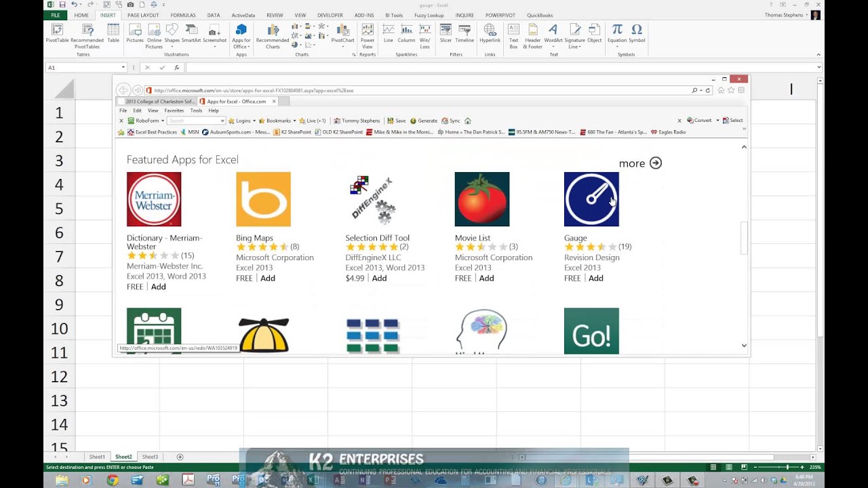Open the more featured apps link
The height and width of the screenshot is (488, 868).
(640, 163)
